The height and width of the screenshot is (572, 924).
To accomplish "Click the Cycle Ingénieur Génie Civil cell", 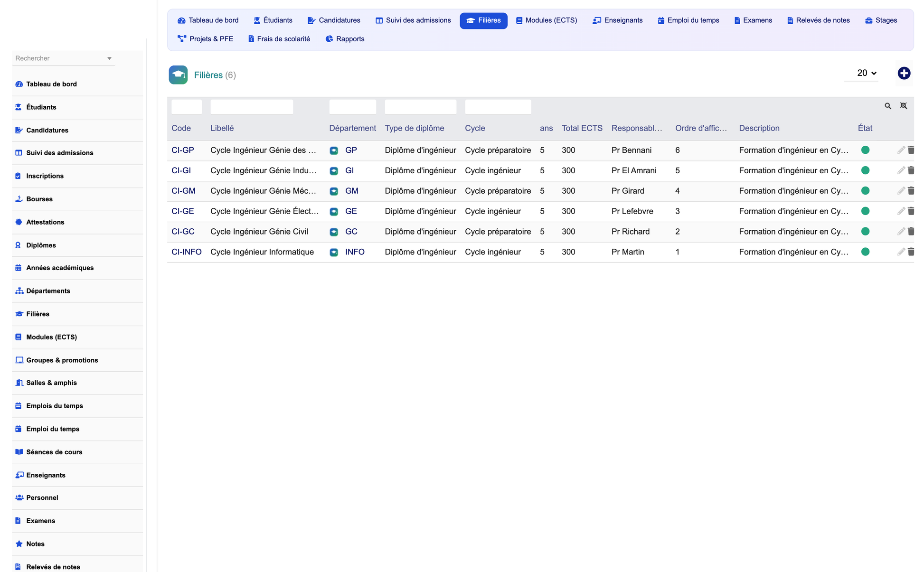I will (x=259, y=232).
